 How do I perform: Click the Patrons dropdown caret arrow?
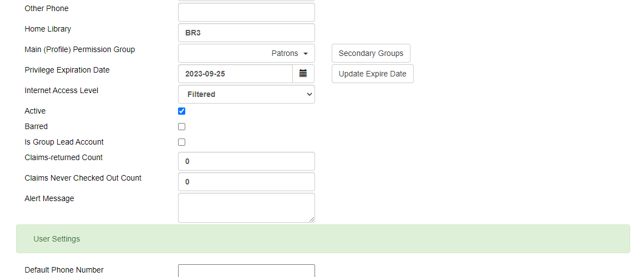[306, 54]
